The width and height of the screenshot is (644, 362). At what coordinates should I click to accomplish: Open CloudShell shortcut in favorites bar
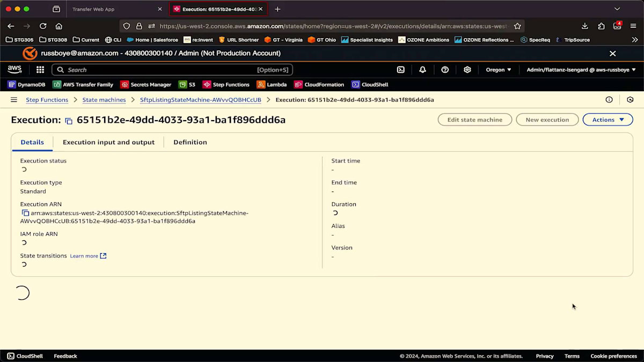tap(370, 85)
